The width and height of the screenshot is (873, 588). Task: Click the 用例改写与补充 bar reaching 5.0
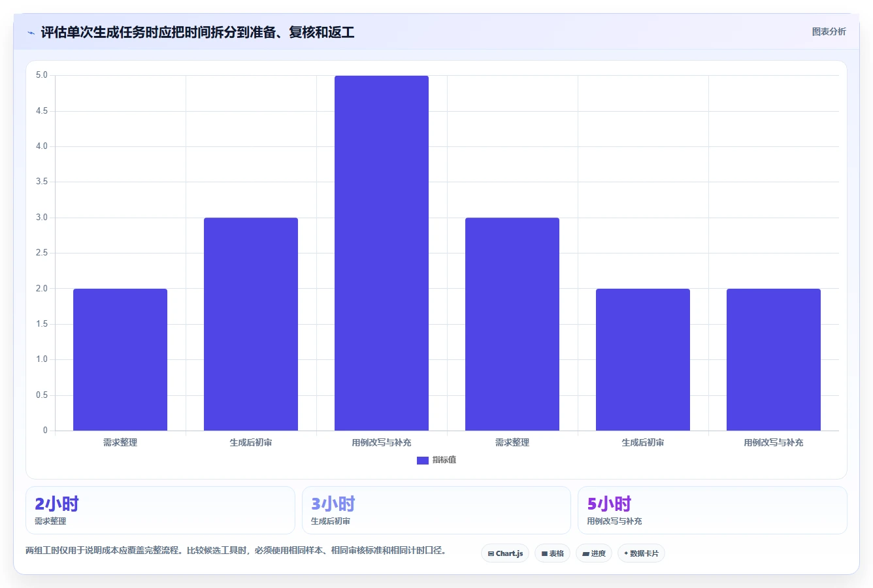click(382, 253)
